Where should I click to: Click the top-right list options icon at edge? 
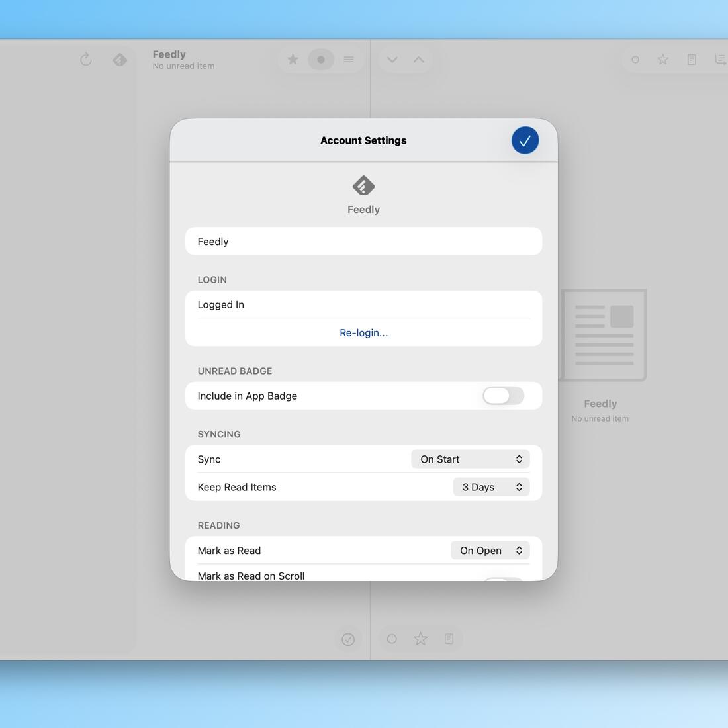(721, 60)
